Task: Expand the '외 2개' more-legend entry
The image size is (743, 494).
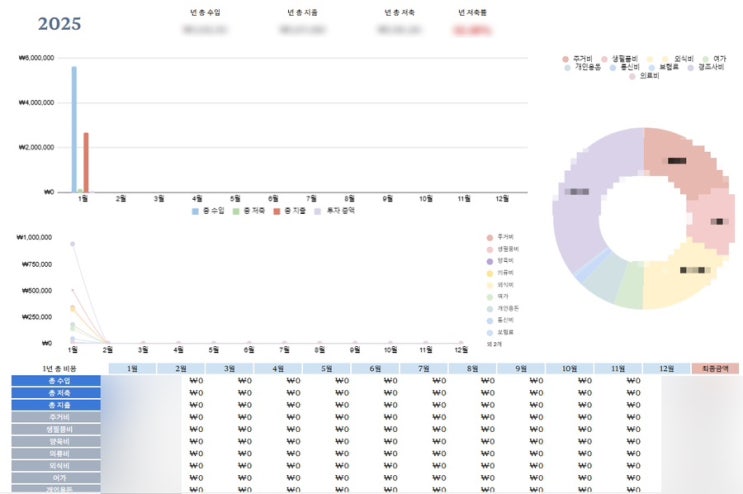Action: click(494, 344)
